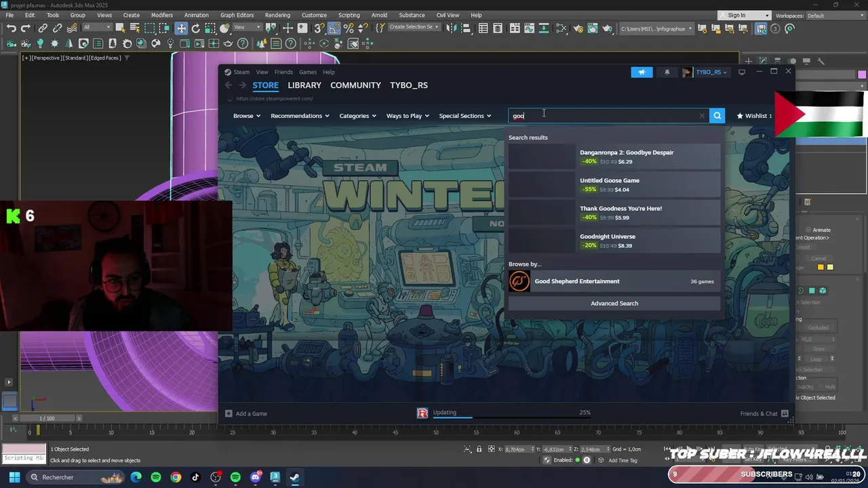Click the Sign In button in 3ds Max
The image size is (868, 488).
[745, 15]
